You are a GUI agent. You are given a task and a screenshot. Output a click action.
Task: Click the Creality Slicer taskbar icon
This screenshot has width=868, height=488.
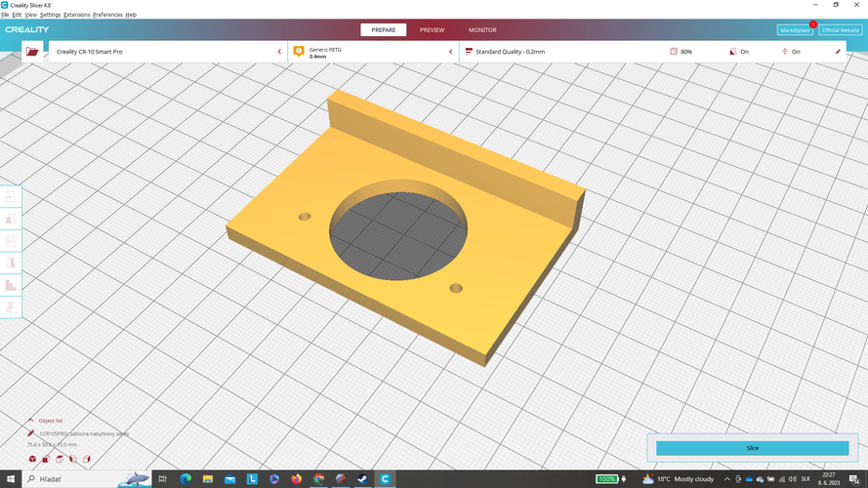coord(386,479)
